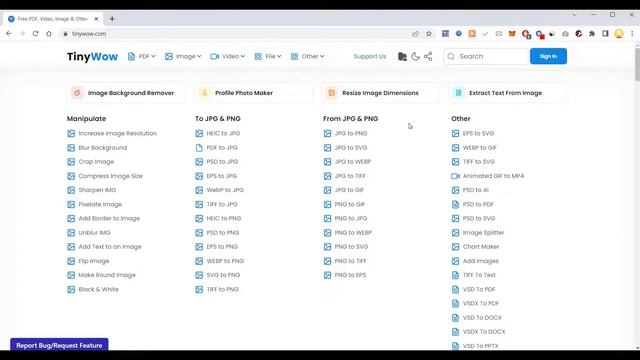The width and height of the screenshot is (640, 360).
Task: Open Image Background Remover tool
Action: pyautogui.click(x=126, y=93)
